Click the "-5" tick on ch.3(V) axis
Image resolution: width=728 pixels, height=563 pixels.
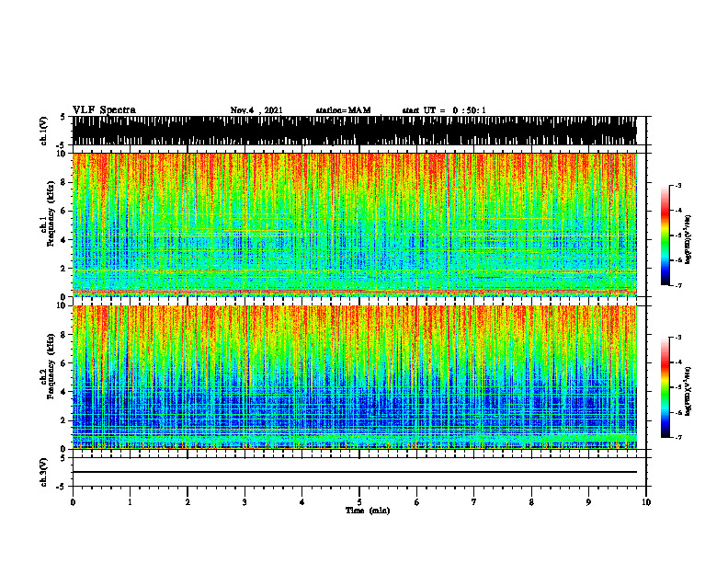[62, 487]
